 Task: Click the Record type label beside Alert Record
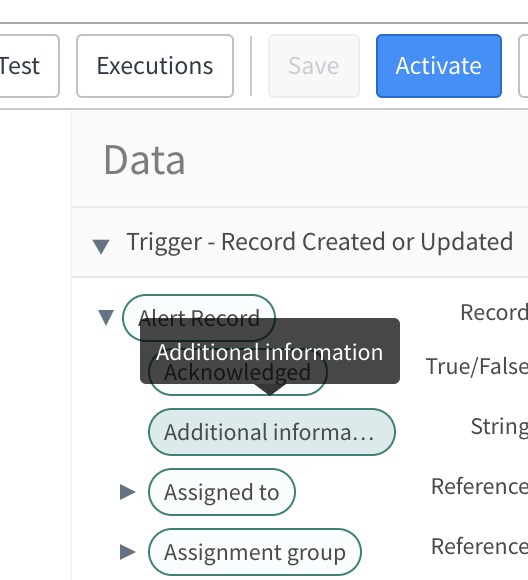click(x=494, y=313)
